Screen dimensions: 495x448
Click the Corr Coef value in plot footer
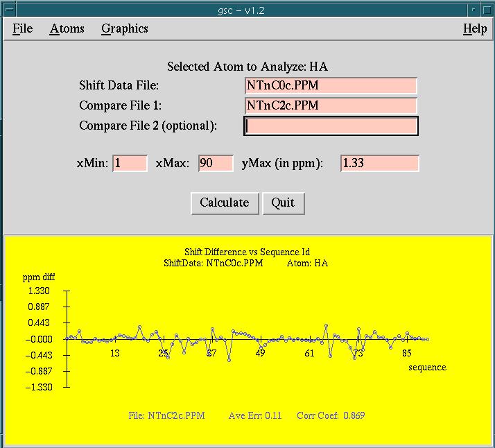pyautogui.click(x=351, y=416)
